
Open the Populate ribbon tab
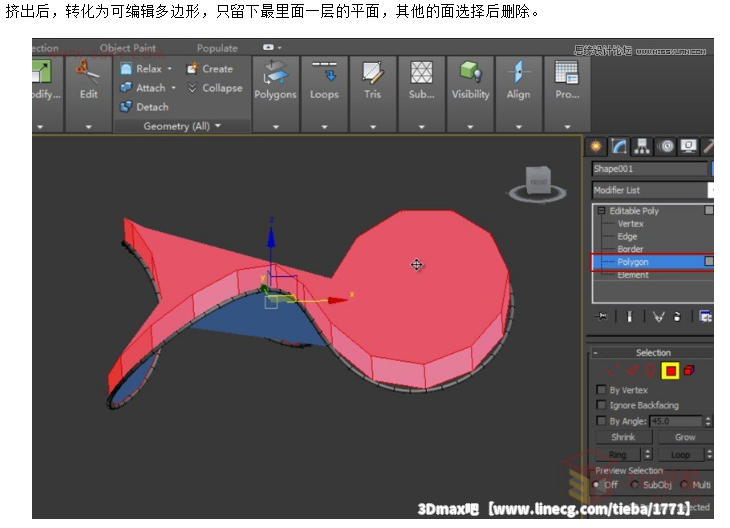(x=217, y=48)
